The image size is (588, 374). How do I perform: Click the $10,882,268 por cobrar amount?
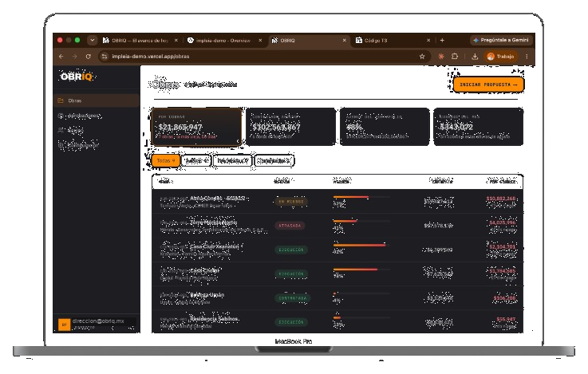[x=500, y=199]
